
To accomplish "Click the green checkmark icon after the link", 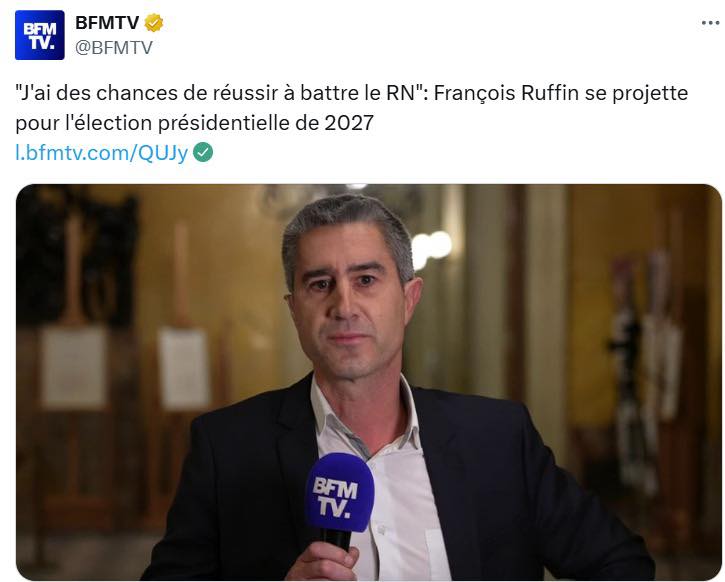I will [x=203, y=152].
